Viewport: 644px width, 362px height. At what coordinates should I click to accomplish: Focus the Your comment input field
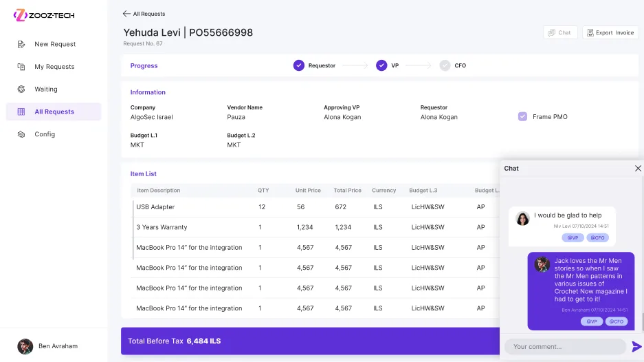(565, 347)
